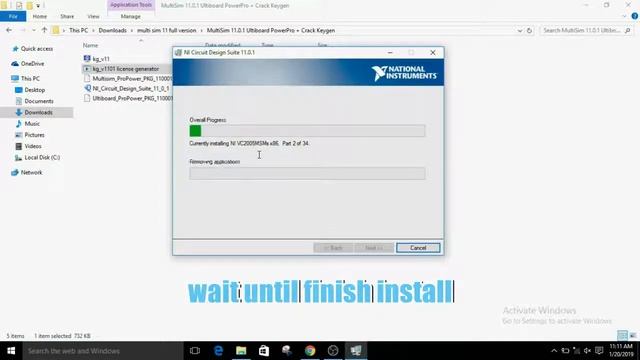Open the Music folder in the sidebar
Image resolution: width=640 pixels, height=360 pixels.
(x=32, y=123)
